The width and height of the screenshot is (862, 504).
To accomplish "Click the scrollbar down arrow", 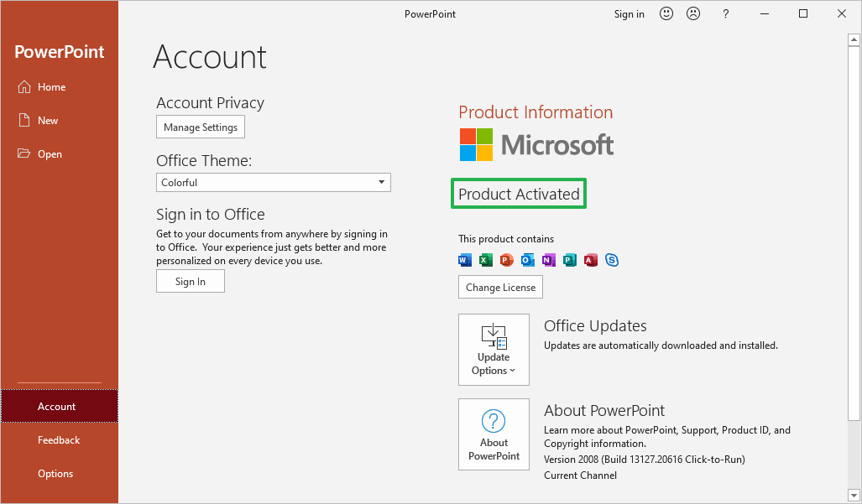I will (x=854, y=496).
